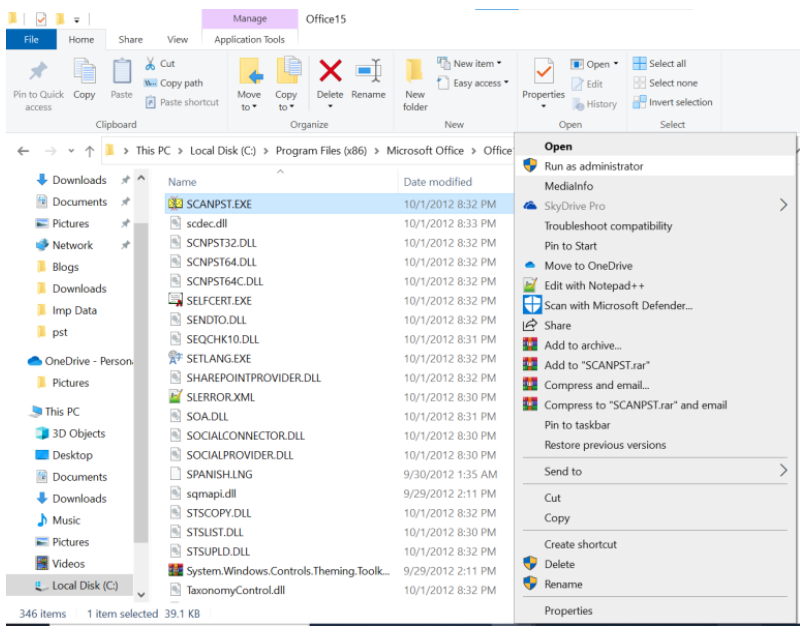Image resolution: width=804 pixels, height=630 pixels.
Task: Select Music in the navigation pane
Action: tap(66, 520)
